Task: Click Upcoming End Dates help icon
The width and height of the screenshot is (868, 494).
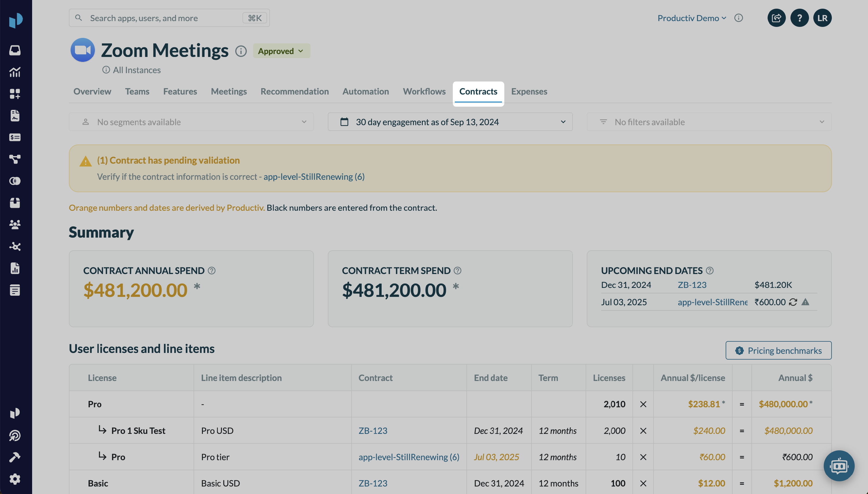Action: coord(710,271)
